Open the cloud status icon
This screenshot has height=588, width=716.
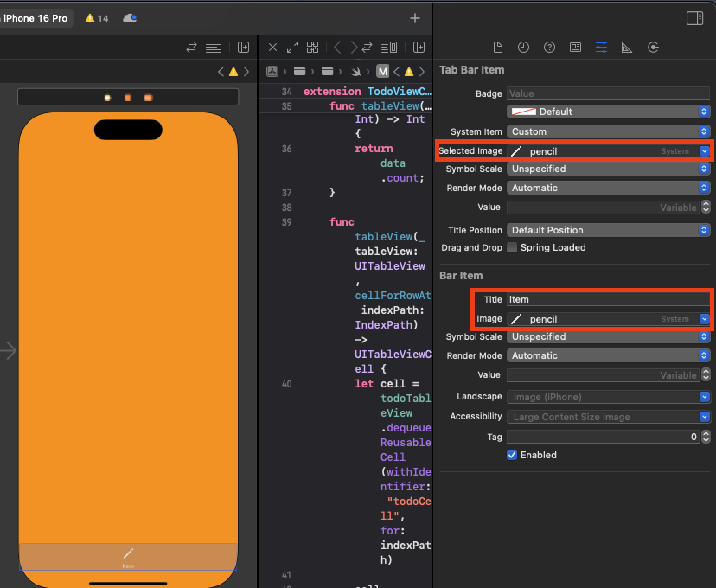[130, 18]
